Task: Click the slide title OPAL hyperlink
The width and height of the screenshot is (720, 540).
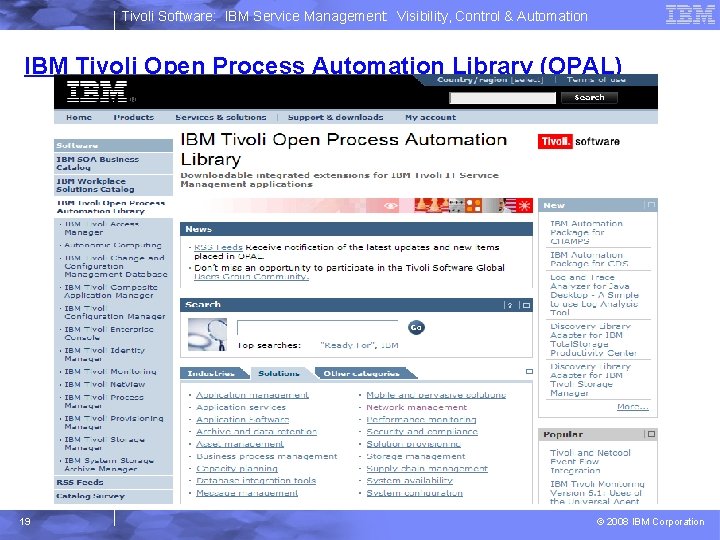Action: point(323,65)
